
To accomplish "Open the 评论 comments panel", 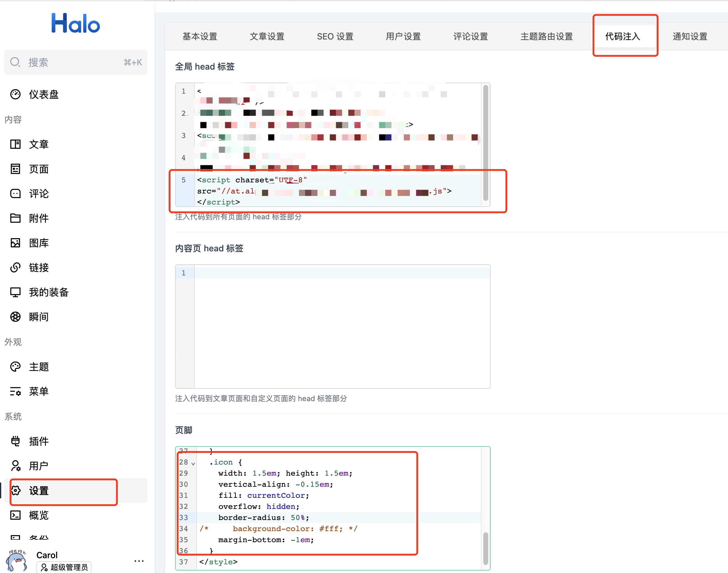I will click(39, 193).
